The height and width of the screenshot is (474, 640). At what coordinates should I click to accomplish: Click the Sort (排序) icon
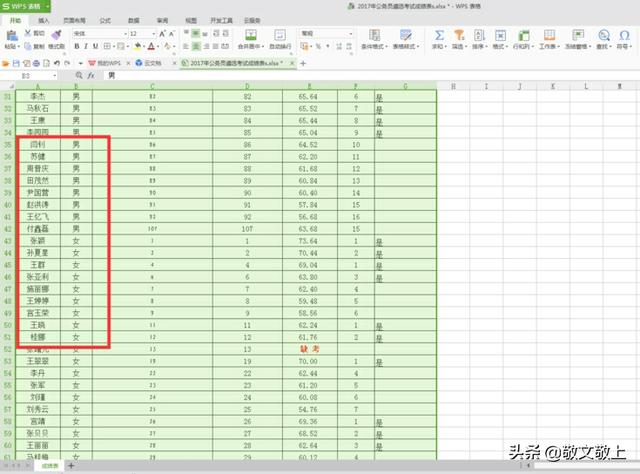[480, 36]
